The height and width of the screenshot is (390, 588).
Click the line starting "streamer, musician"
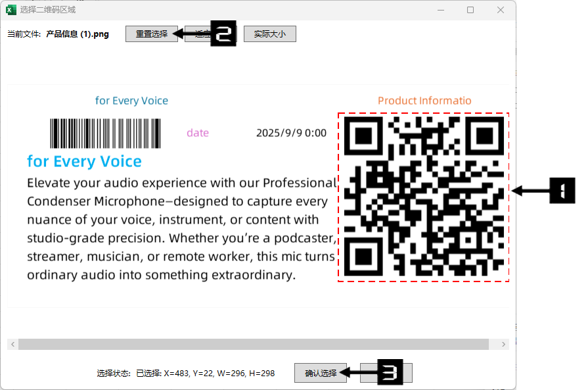(181, 256)
